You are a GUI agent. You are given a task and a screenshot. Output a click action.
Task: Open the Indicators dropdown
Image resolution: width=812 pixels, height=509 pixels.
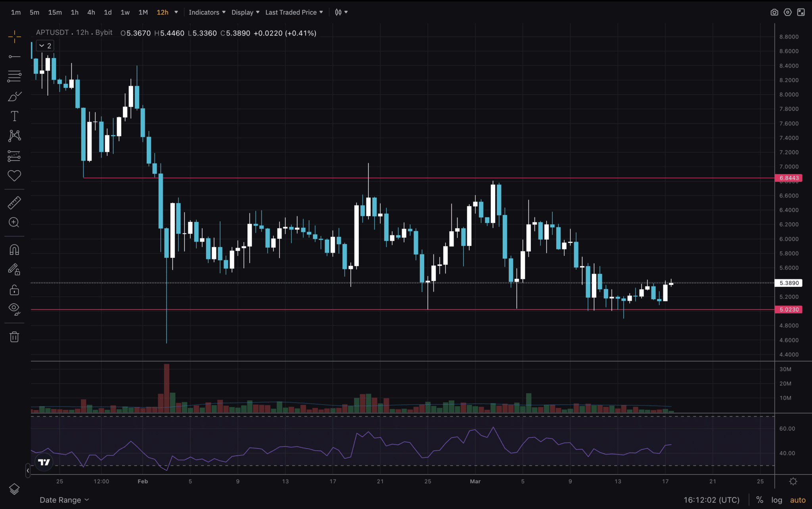pyautogui.click(x=207, y=12)
